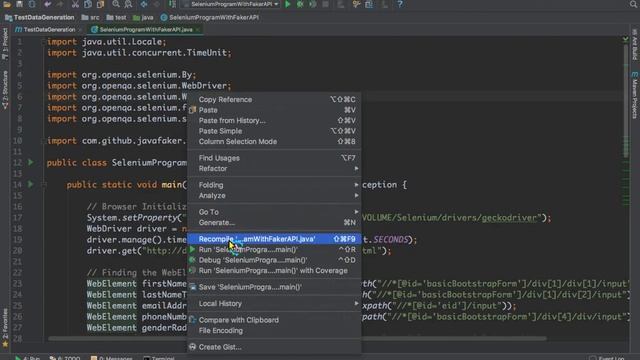The height and width of the screenshot is (360, 640).
Task: Click the editor horizontal scrollbar
Action: (297, 338)
